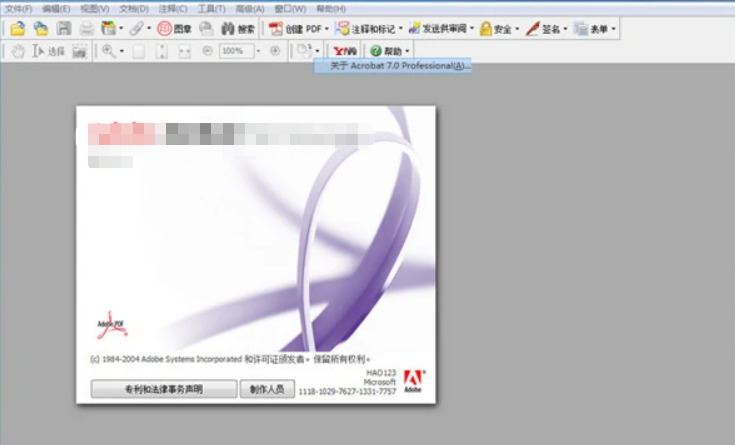This screenshot has width=735, height=445.
Task: Open the 文档(D) menu
Action: [x=134, y=9]
